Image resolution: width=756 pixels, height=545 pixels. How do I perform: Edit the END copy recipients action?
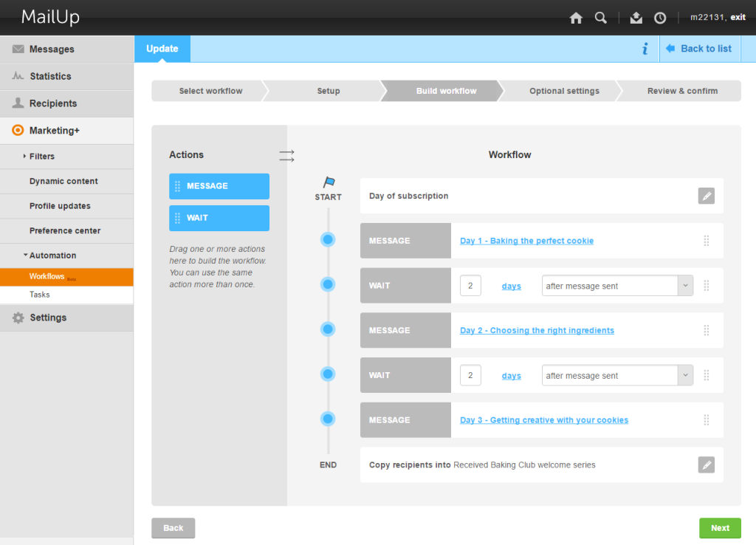[x=706, y=465]
